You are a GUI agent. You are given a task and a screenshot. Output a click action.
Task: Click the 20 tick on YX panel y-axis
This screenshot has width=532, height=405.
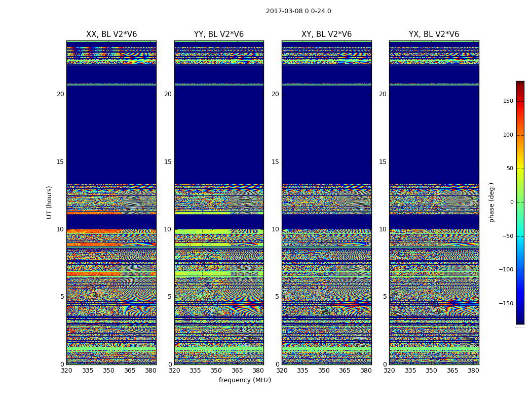(x=383, y=94)
